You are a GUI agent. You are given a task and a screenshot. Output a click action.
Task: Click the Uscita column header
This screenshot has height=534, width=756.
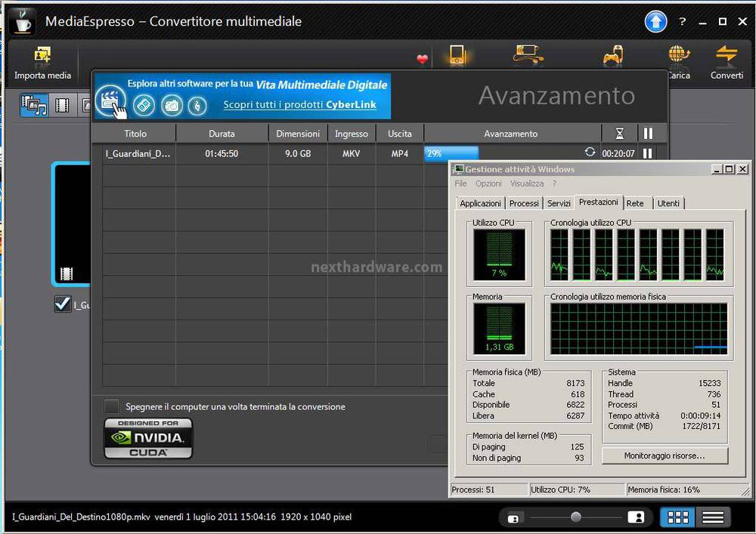pyautogui.click(x=400, y=134)
